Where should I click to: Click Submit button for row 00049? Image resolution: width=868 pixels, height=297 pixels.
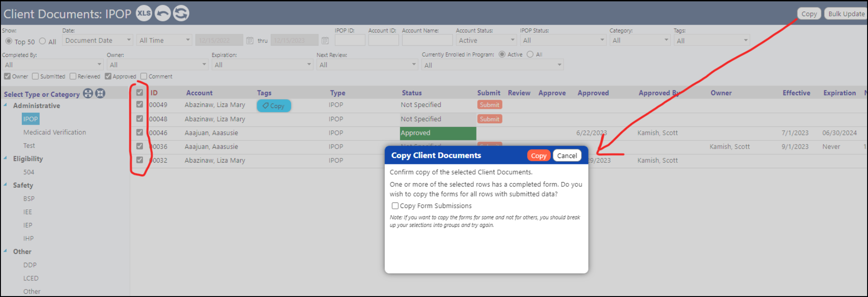[x=490, y=105]
